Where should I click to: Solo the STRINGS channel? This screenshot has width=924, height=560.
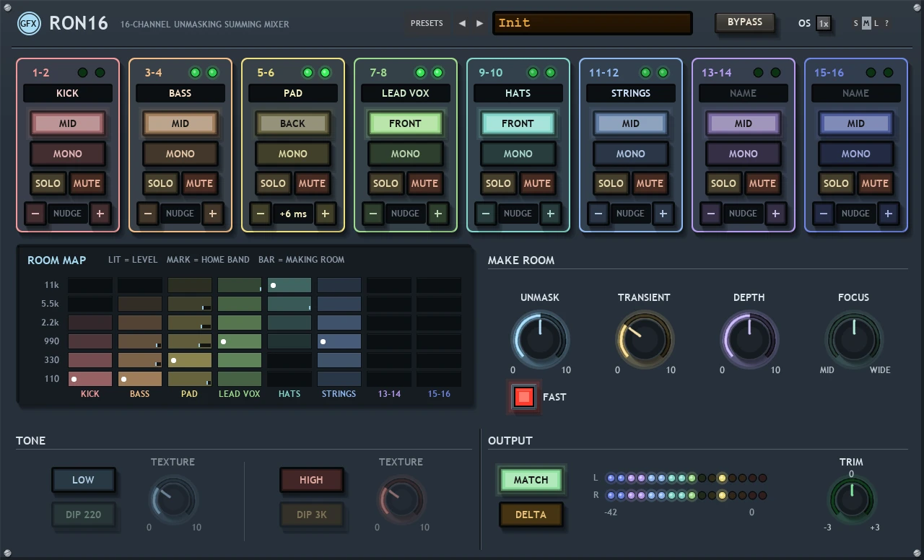coord(611,183)
